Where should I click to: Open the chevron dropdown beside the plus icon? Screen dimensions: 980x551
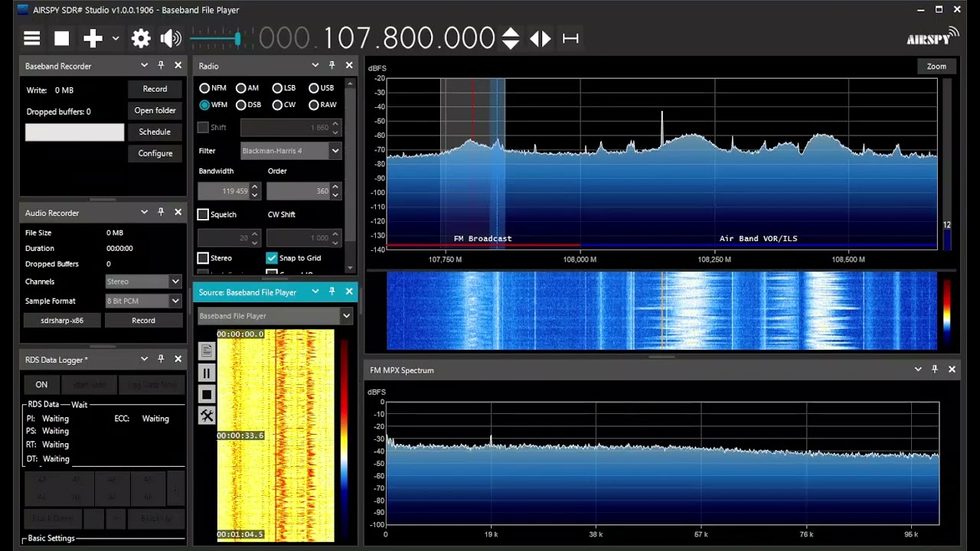point(116,38)
